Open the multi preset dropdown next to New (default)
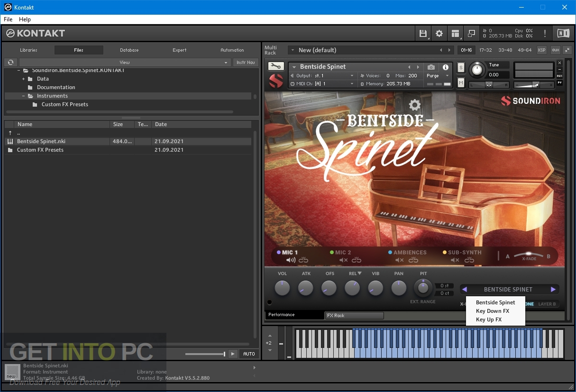The image size is (576, 392). pos(293,50)
